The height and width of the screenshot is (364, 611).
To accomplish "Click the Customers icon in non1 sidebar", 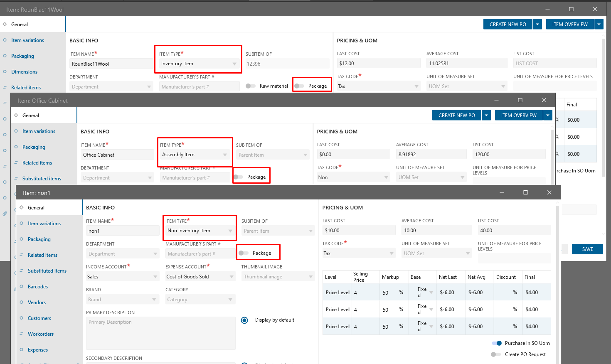I will coord(22,318).
